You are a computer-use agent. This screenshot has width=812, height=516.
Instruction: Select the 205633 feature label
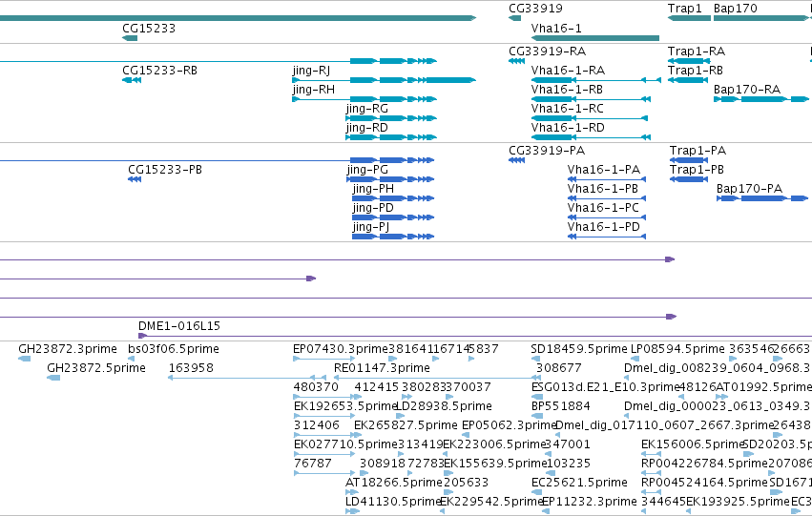466,483
